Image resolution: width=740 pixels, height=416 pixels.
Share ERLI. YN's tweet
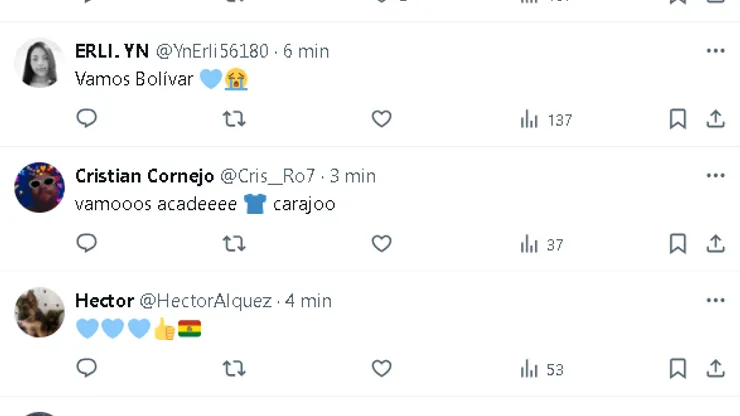pyautogui.click(x=715, y=119)
